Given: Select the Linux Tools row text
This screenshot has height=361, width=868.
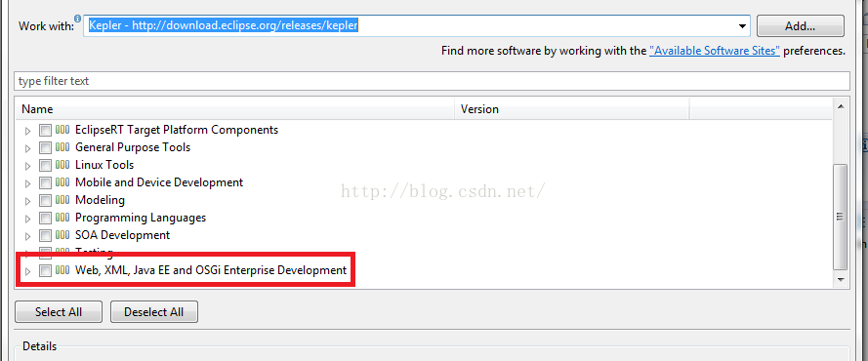Looking at the screenshot, I should coord(104,165).
